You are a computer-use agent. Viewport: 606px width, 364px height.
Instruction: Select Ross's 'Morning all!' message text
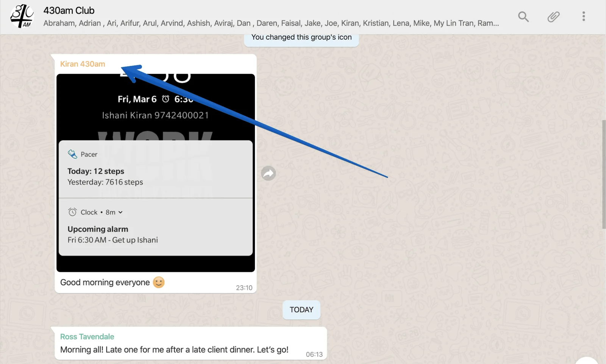[174, 350]
